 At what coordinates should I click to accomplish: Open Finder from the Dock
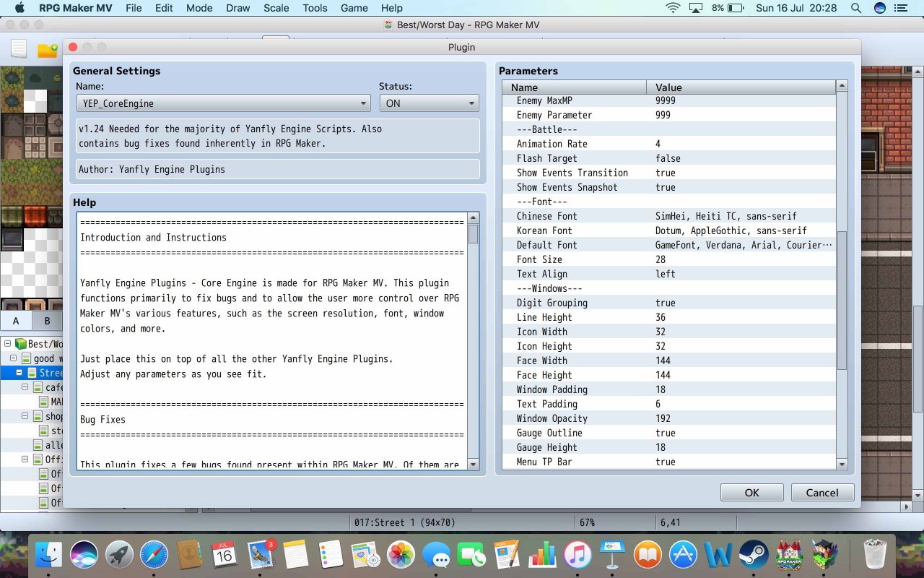pos(50,554)
